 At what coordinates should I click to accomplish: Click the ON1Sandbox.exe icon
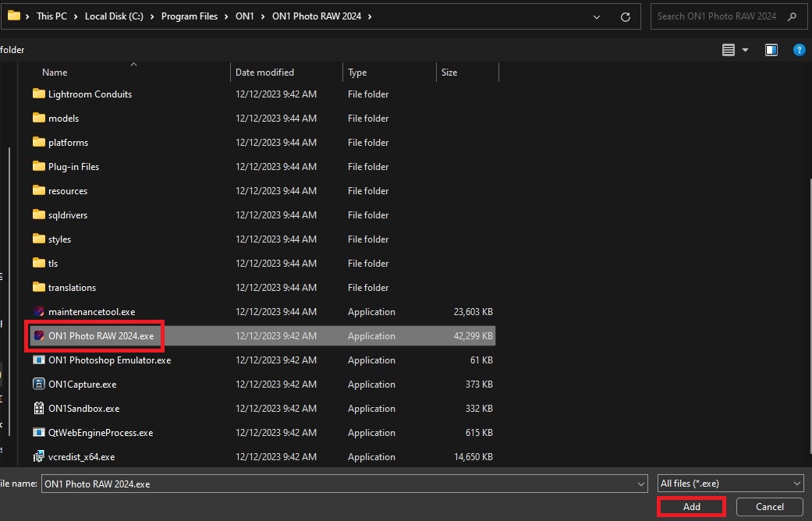coord(39,408)
